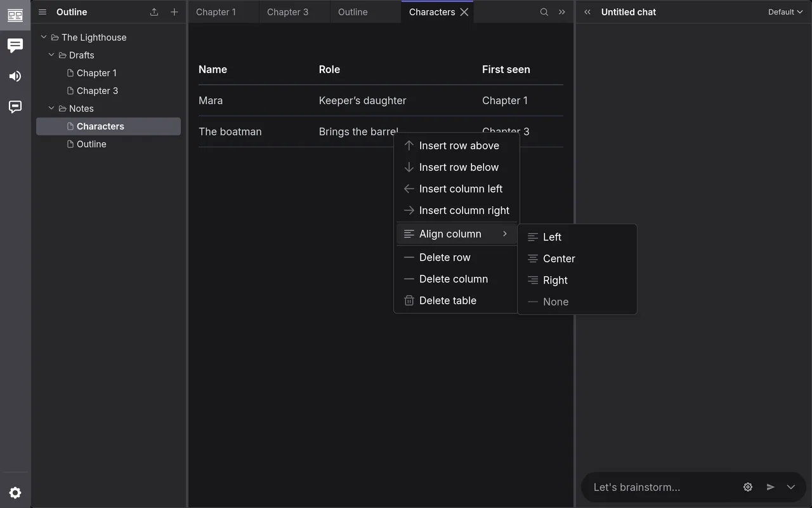The image size is (812, 508).
Task: Collapse chat panel with double-left chevron
Action: coord(587,12)
